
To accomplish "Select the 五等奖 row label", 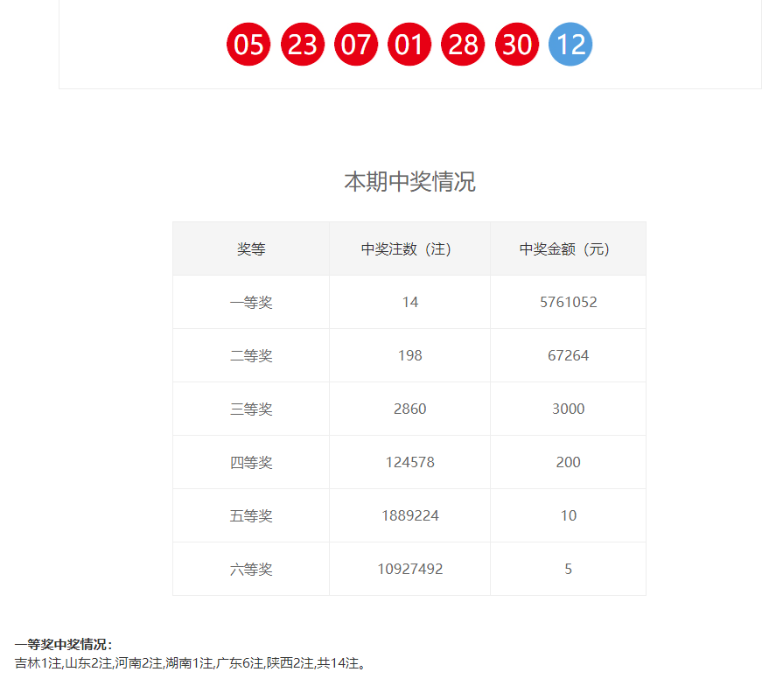I will 251,515.
